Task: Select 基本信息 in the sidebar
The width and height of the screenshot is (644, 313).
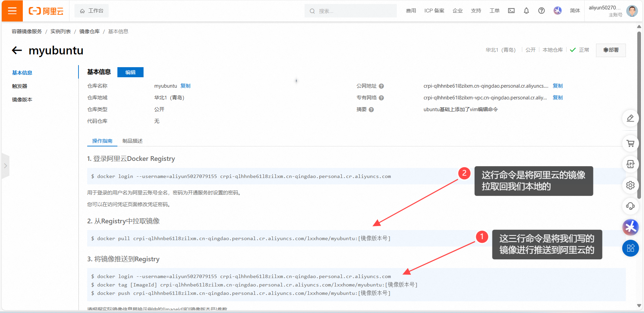Action: click(x=22, y=73)
